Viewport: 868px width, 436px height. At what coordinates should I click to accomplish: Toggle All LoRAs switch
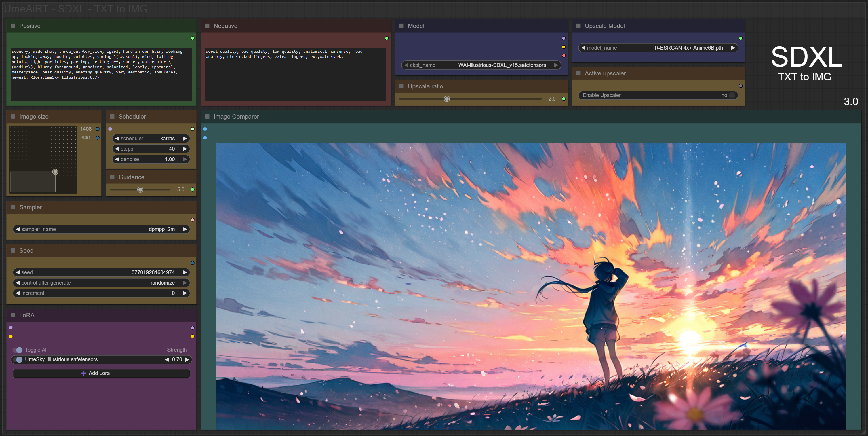pos(18,350)
